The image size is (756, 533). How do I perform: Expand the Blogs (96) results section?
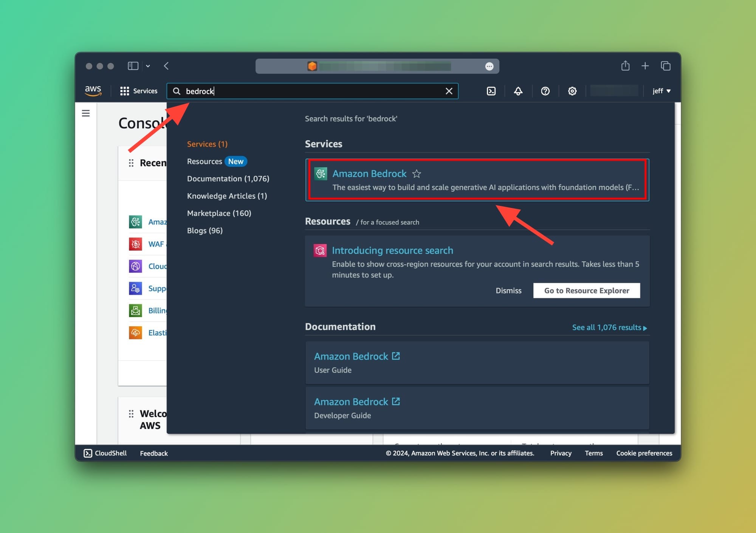coord(205,230)
